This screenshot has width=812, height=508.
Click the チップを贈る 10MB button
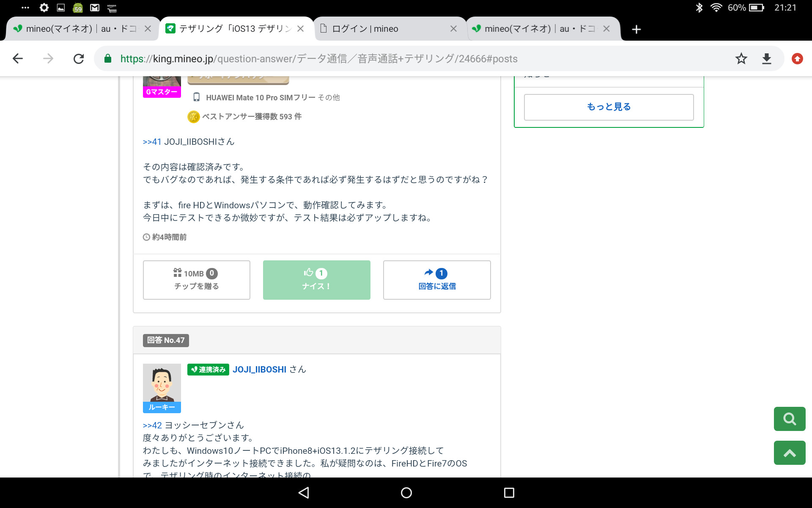click(196, 280)
